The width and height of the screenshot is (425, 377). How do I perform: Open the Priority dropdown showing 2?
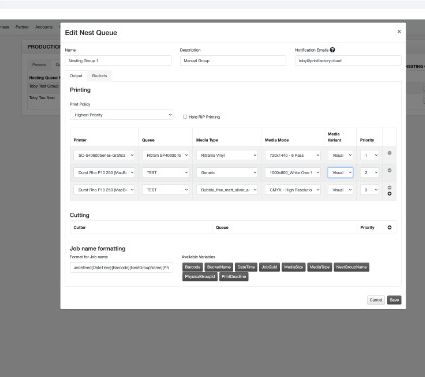tap(370, 173)
